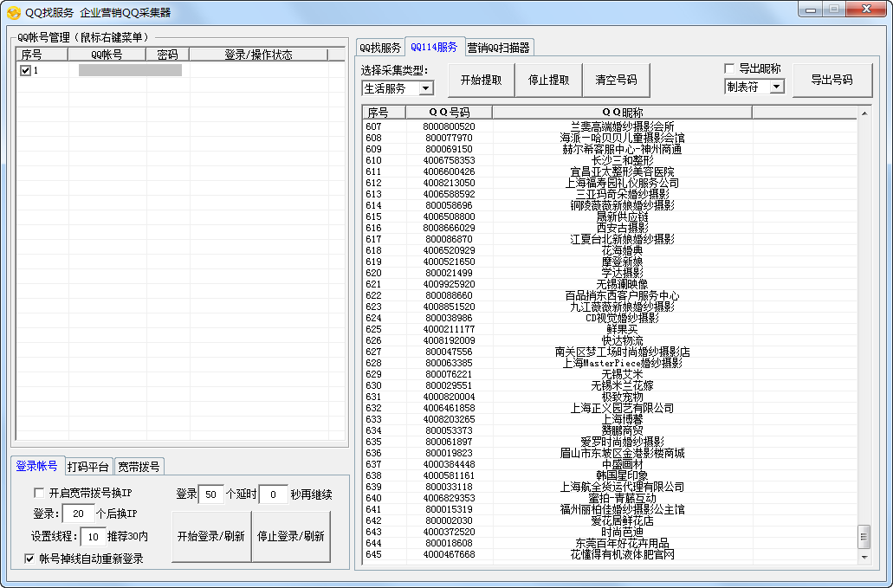
Task: Switch to the QQ找服务 tab
Action: (380, 48)
